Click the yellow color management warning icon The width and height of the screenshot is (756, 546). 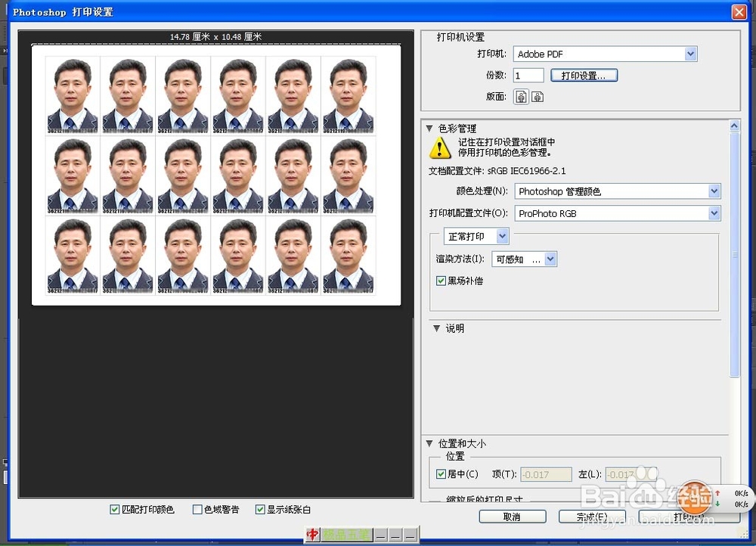pos(440,147)
